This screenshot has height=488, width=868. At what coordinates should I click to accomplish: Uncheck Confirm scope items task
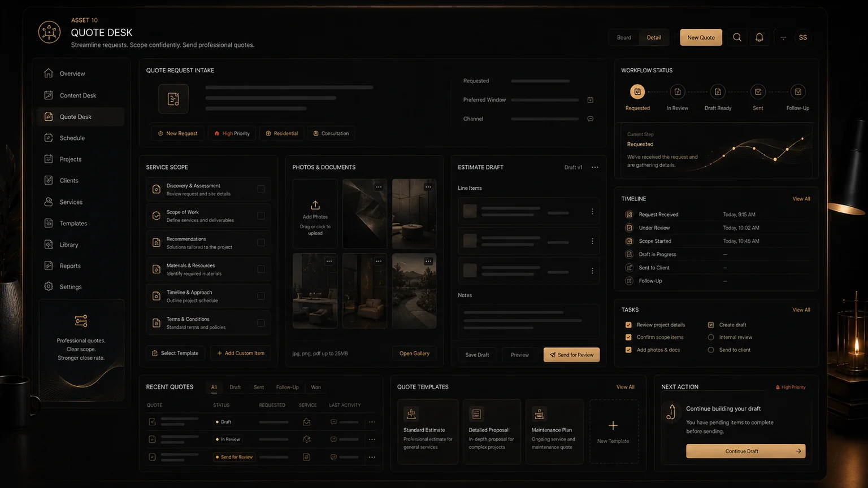pos(628,337)
